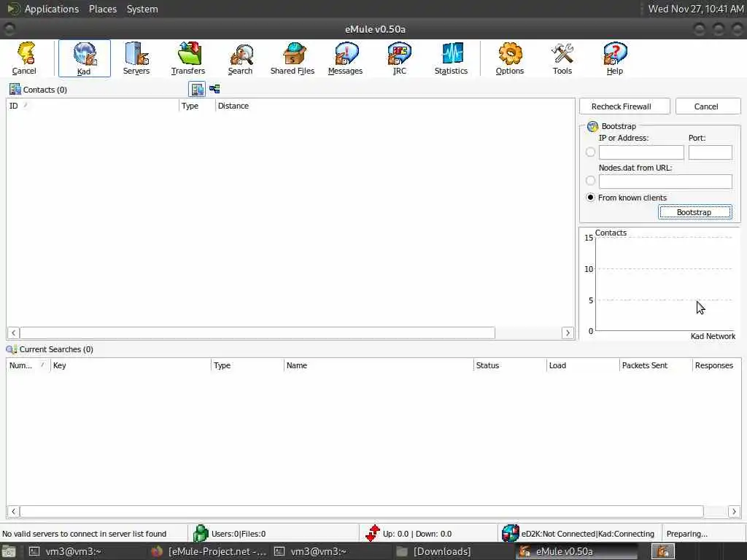Select the From known clients radio button

pos(590,197)
